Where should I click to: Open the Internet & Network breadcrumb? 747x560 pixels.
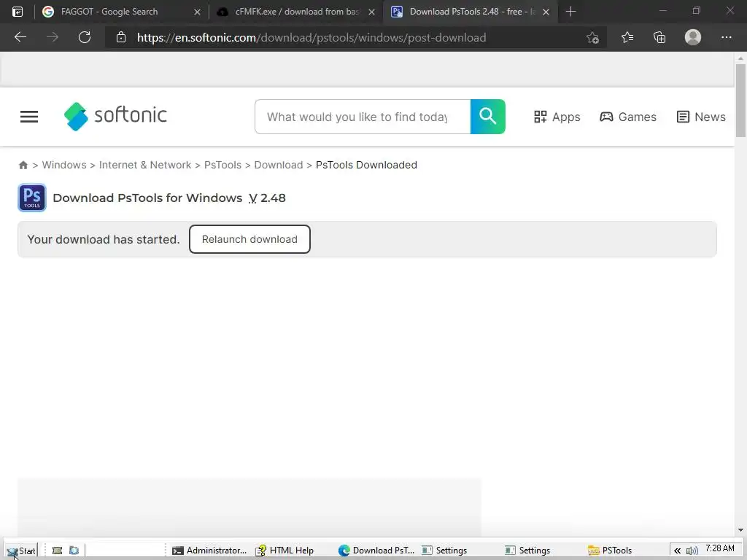pos(145,165)
